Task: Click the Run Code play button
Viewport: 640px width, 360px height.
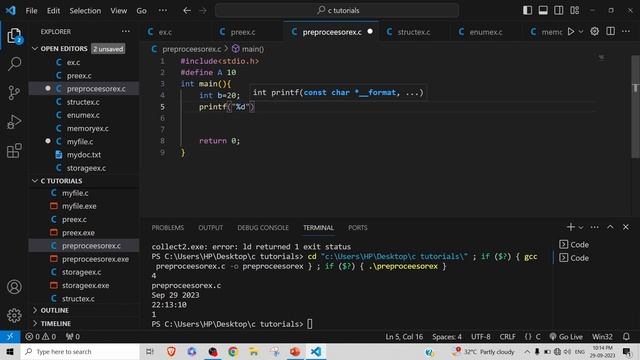Action: tap(571, 31)
